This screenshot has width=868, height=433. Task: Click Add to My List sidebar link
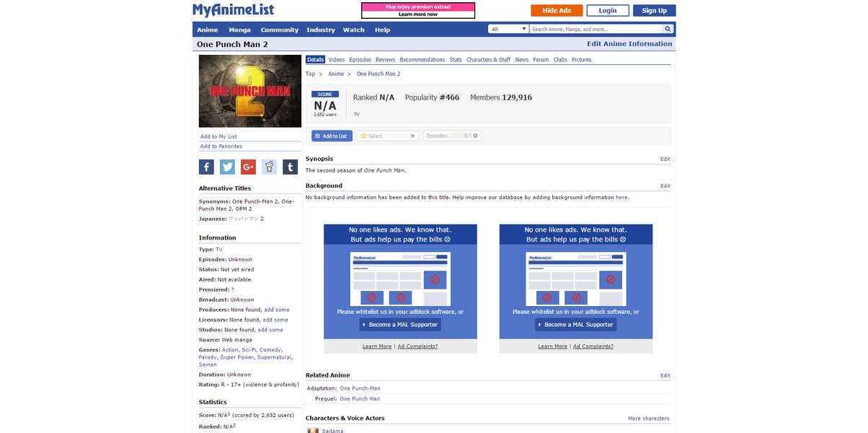click(218, 136)
